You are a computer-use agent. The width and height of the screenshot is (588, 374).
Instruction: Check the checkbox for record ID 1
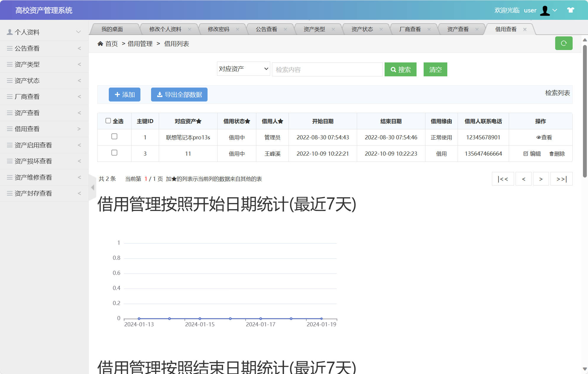(x=114, y=137)
